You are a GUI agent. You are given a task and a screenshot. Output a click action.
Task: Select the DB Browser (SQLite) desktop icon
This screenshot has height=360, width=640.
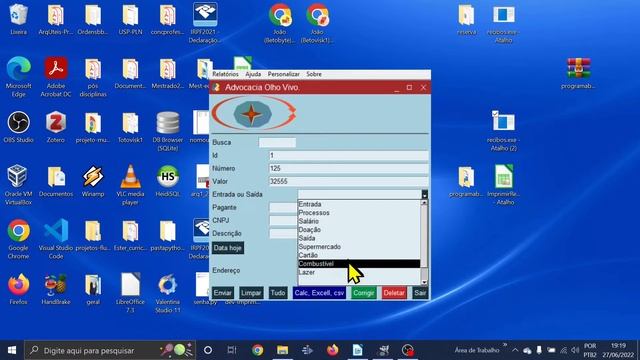point(168,131)
